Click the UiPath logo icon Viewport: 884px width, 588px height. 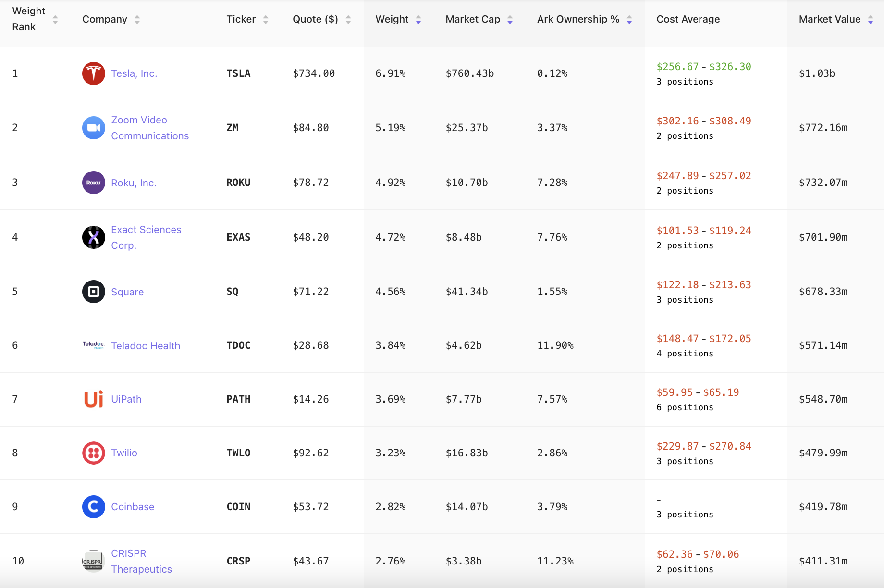pyautogui.click(x=94, y=399)
